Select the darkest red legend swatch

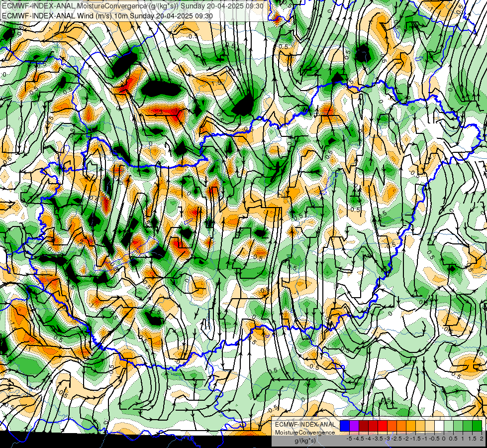click(364, 426)
